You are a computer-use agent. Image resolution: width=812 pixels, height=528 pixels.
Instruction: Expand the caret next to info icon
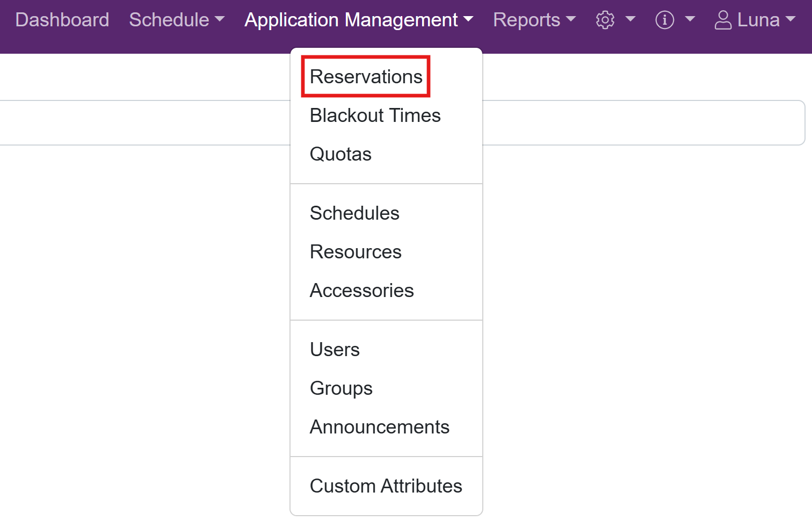690,20
